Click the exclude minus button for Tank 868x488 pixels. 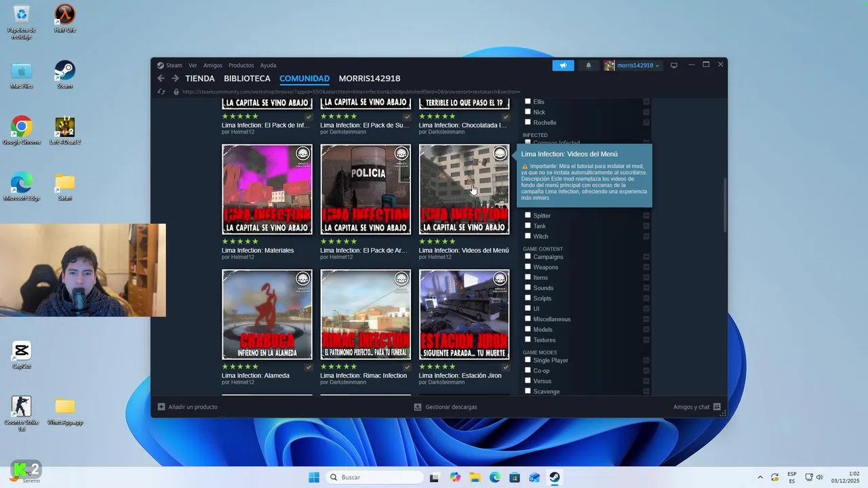pos(646,226)
